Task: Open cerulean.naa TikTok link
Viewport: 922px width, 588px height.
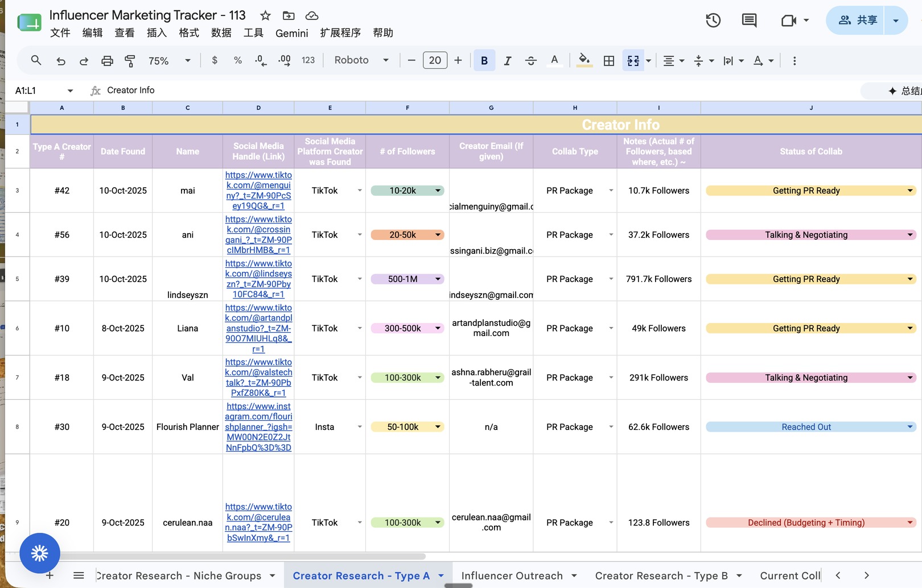Action: tap(258, 522)
